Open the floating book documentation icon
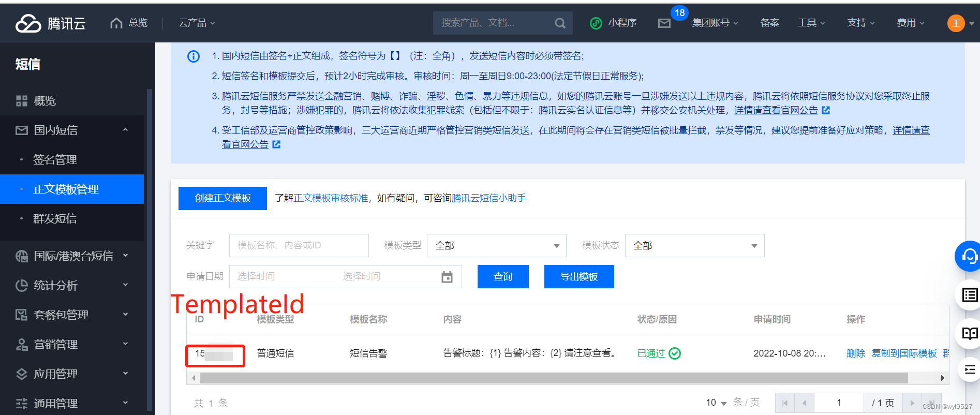The image size is (980, 415). (x=969, y=333)
